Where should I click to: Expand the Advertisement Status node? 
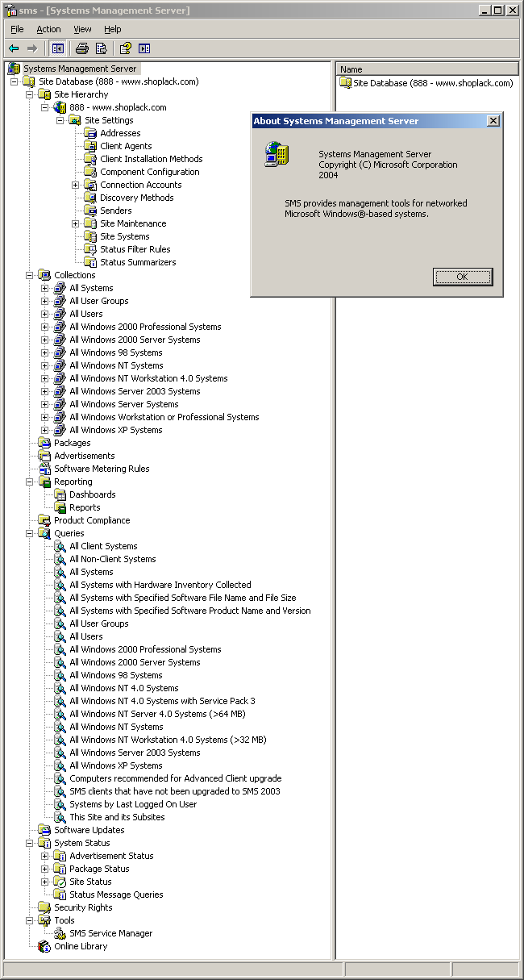45,856
